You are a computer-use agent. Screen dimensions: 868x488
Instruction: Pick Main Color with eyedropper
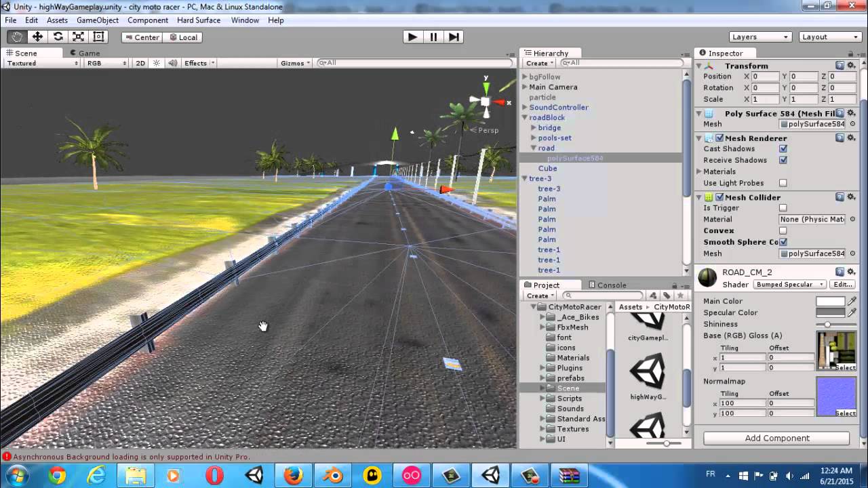(852, 301)
